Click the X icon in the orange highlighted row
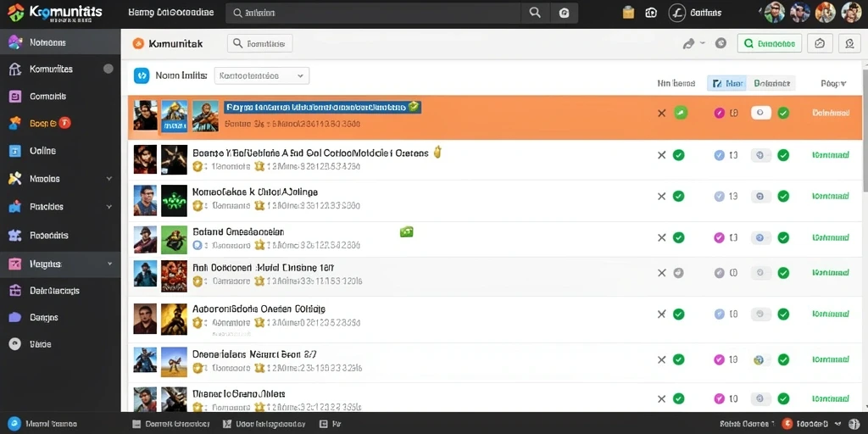 point(661,113)
